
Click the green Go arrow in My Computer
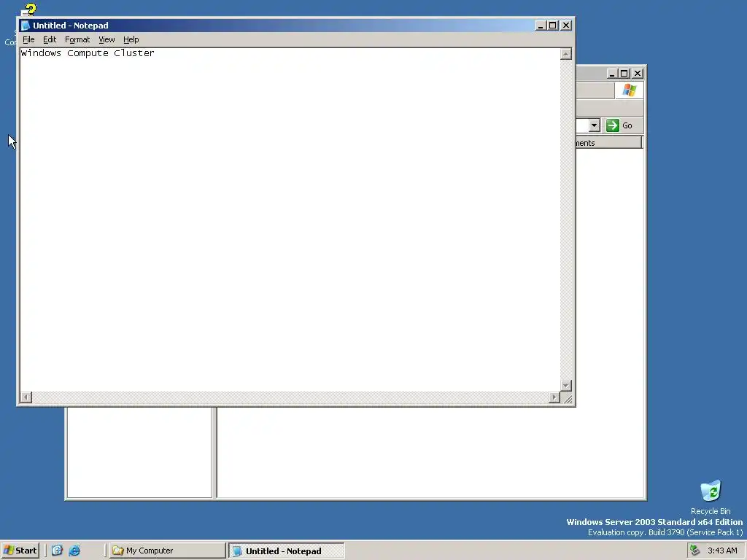tap(613, 125)
